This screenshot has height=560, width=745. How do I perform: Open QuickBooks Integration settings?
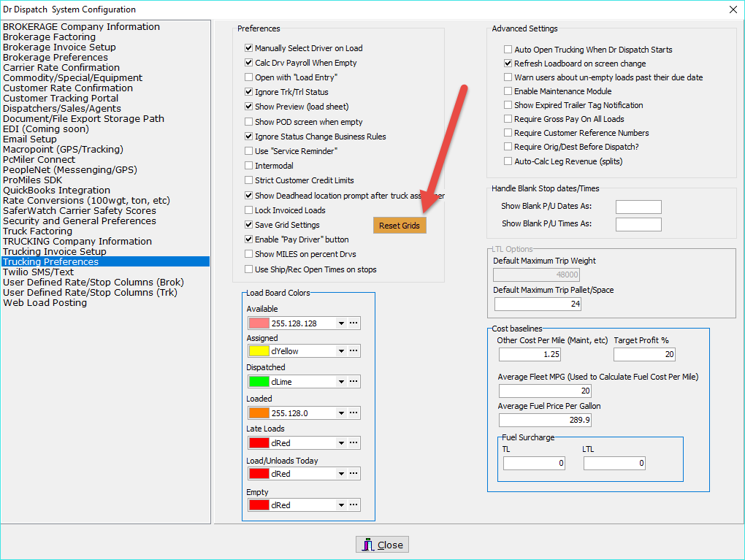(x=56, y=190)
